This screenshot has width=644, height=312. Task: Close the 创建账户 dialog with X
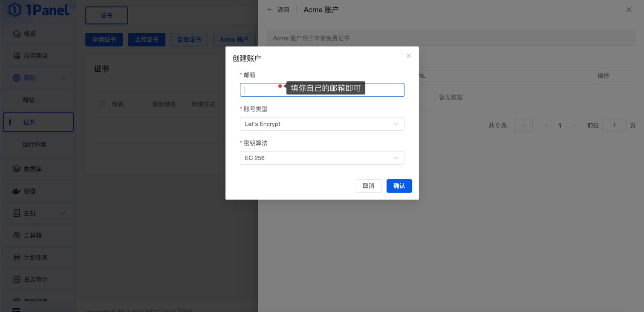(x=408, y=56)
